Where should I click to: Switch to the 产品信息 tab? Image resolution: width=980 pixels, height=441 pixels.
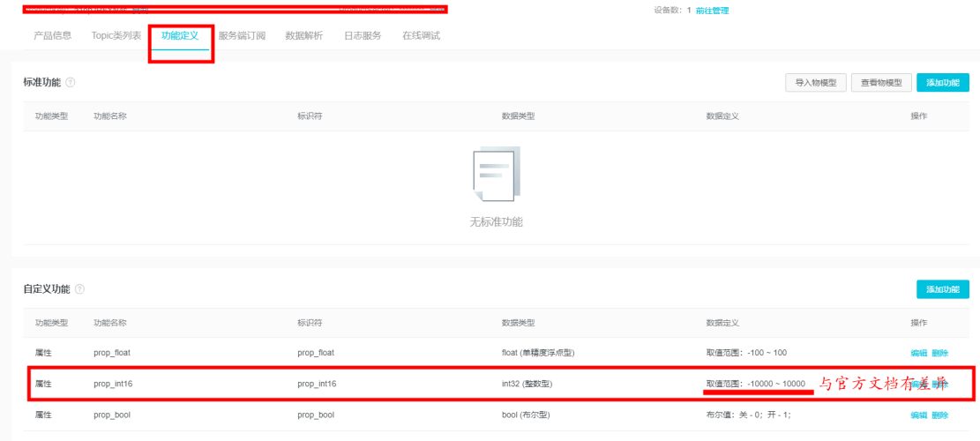52,36
